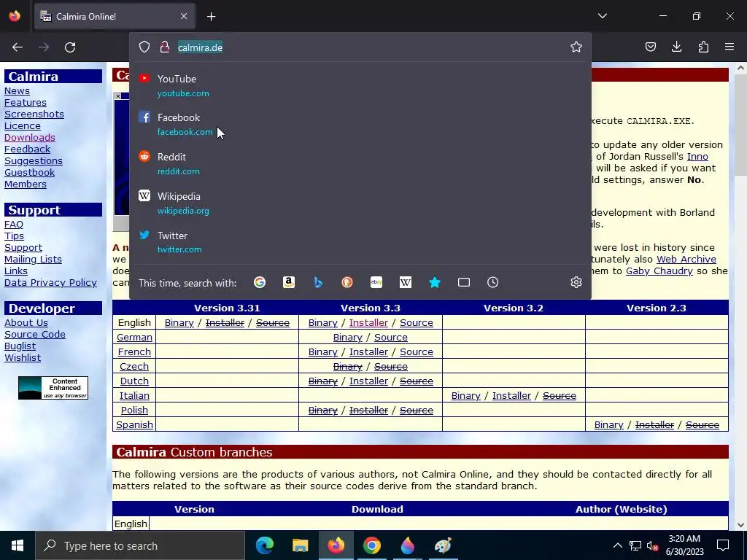Search this time with eBay icon
Screen dimensions: 747x560
point(376,282)
